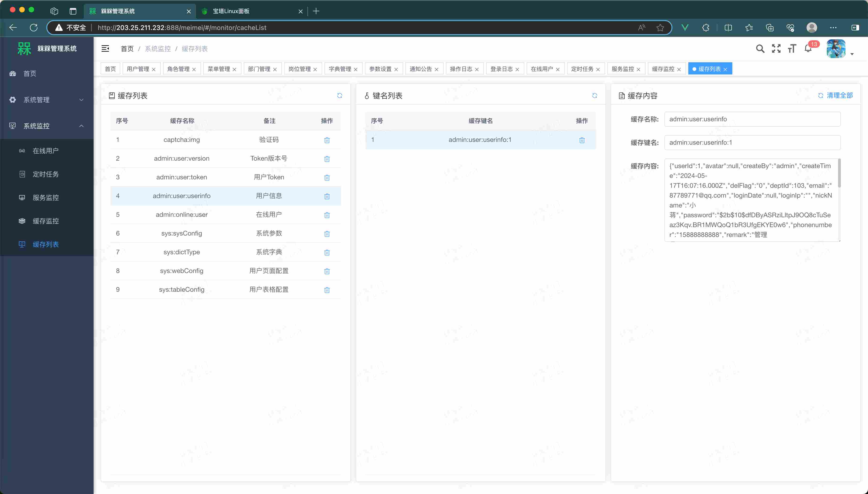The image size is (868, 494).
Task: Toggle the browser split screen icon
Action: [728, 28]
